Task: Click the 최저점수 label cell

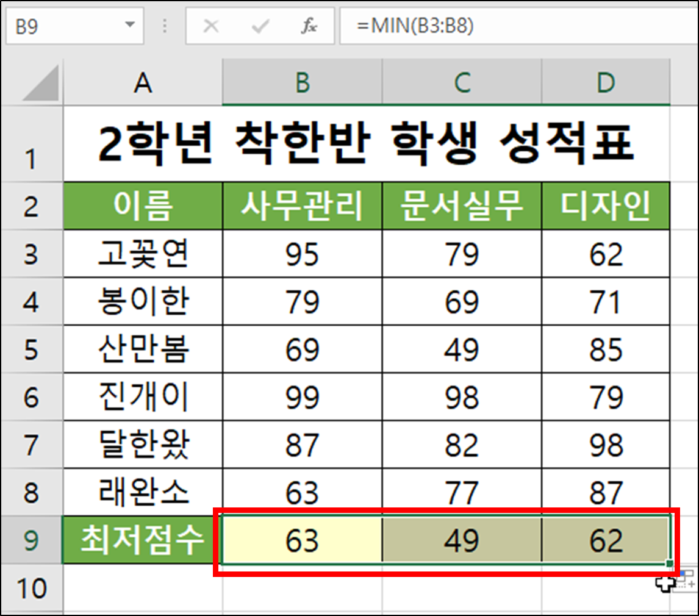Action: tap(142, 539)
